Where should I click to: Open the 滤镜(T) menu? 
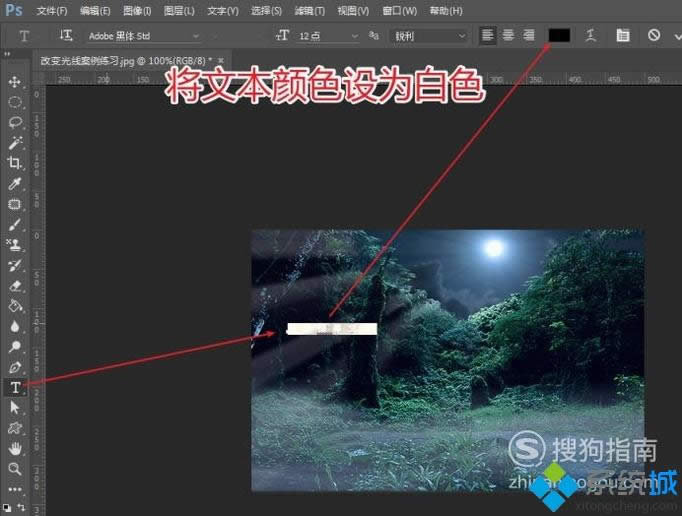click(309, 10)
